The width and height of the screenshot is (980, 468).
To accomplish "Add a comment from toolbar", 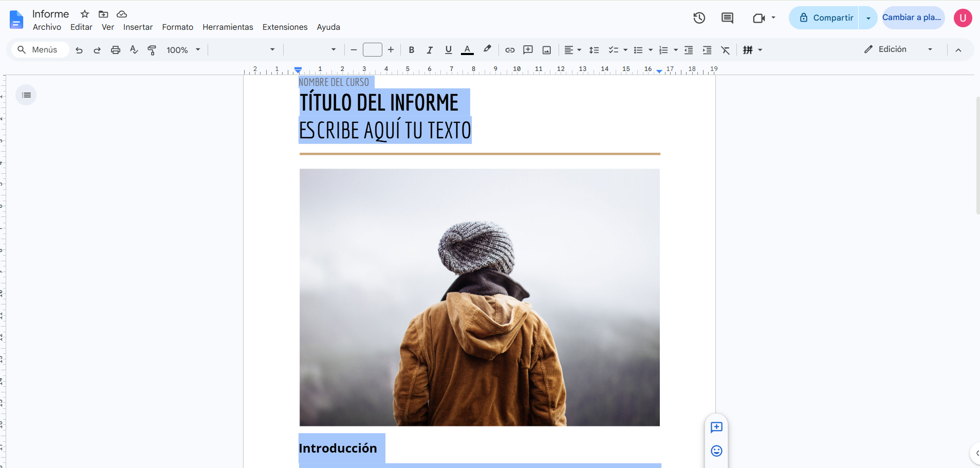I will [528, 50].
